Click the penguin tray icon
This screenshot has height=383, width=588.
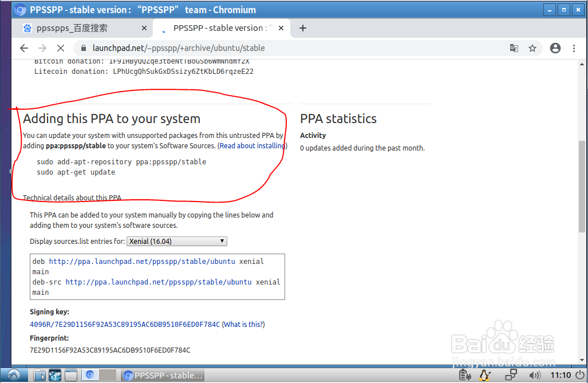(x=486, y=375)
